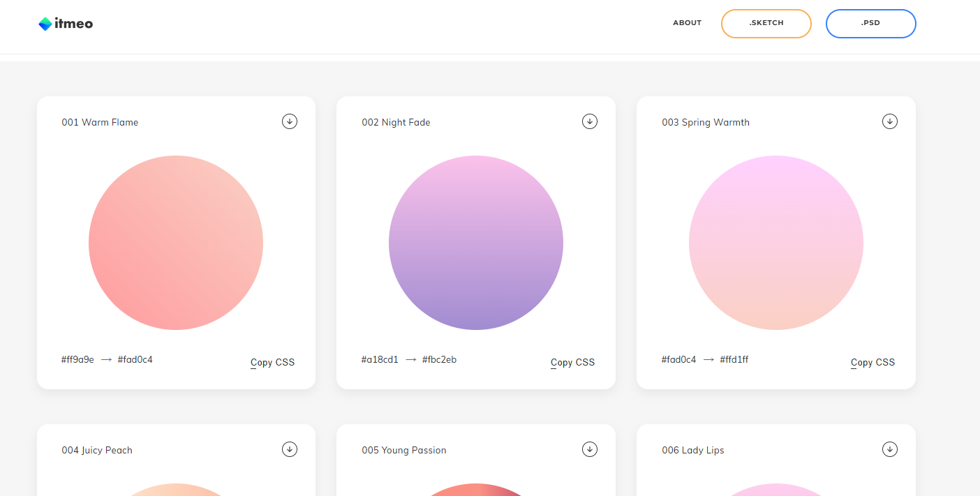Screen dimensions: 980x496
Task: Click the 004 Juicy Peach title
Action: click(97, 450)
